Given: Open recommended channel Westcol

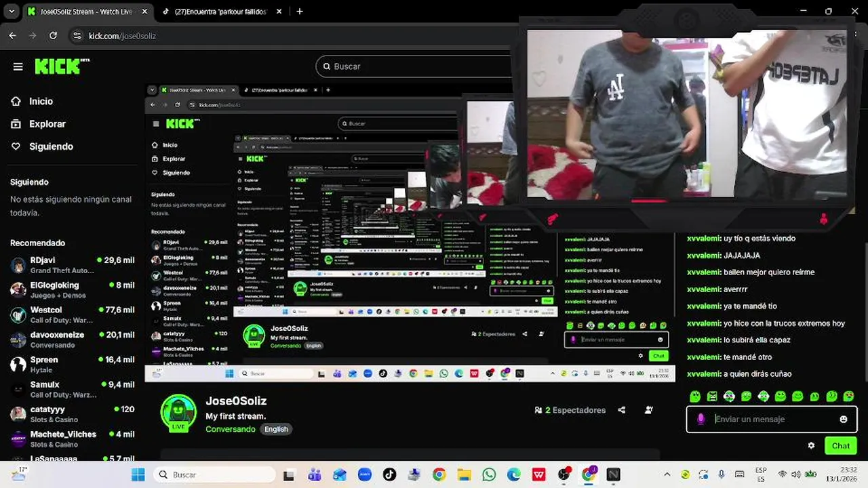Looking at the screenshot, I should pos(73,314).
